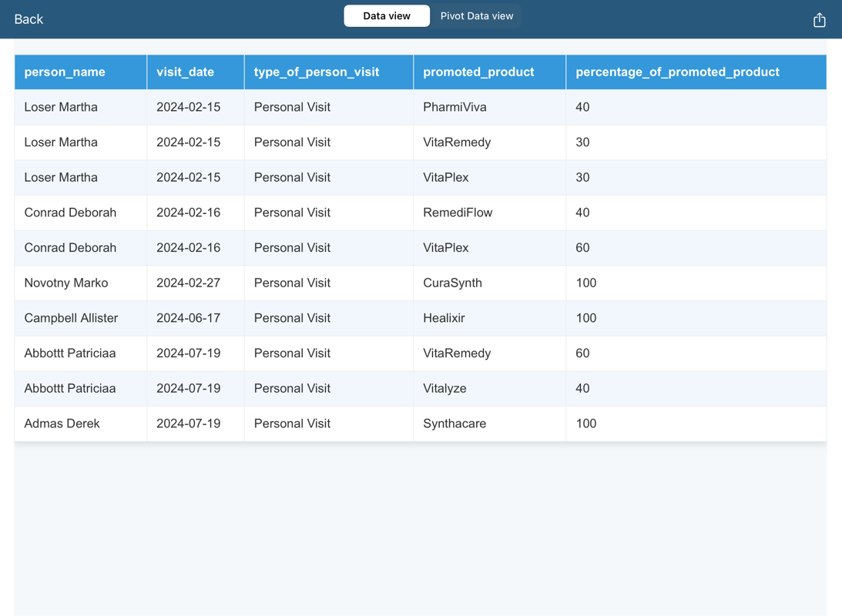
Task: Click the RemediFlow product cell
Action: click(458, 213)
